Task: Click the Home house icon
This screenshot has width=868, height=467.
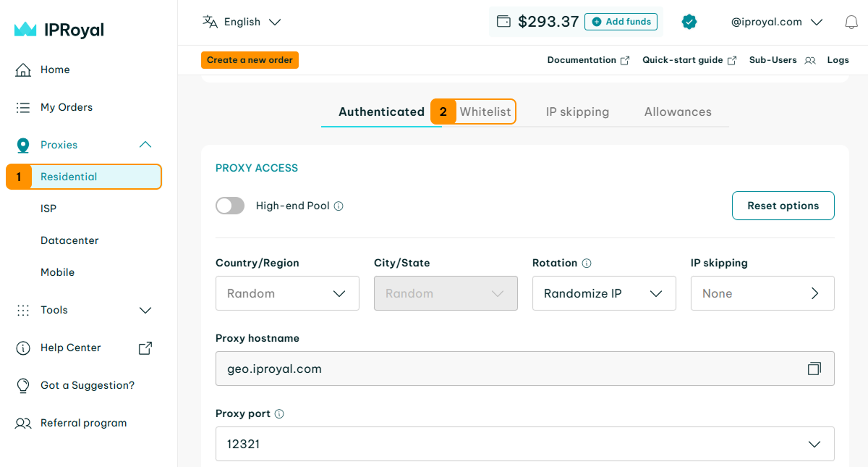Action: point(23,70)
